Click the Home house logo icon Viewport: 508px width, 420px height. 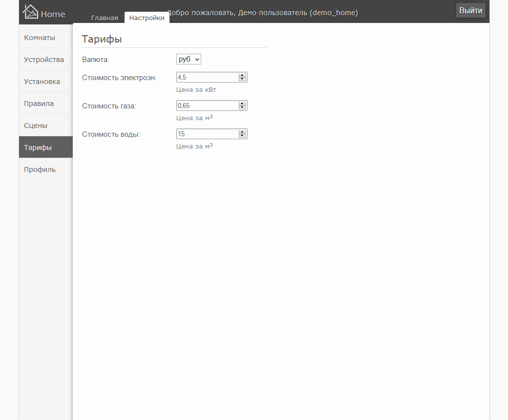30,12
